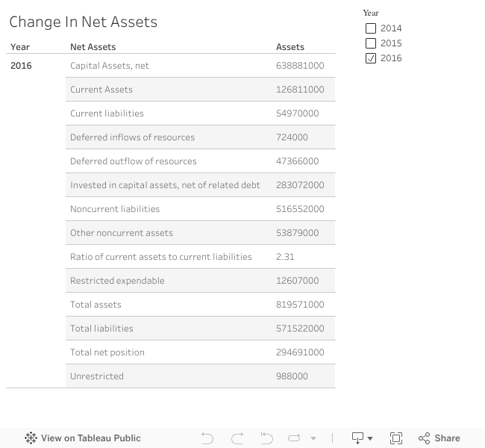Viewport: 485px width, 448px height.
Task: Click the Download icon in toolbar
Action: (x=357, y=438)
